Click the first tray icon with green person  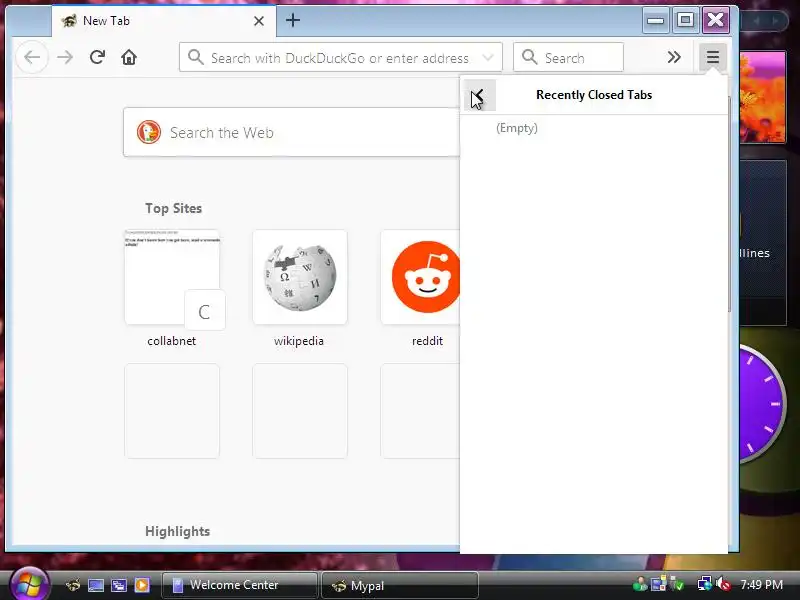point(640,584)
